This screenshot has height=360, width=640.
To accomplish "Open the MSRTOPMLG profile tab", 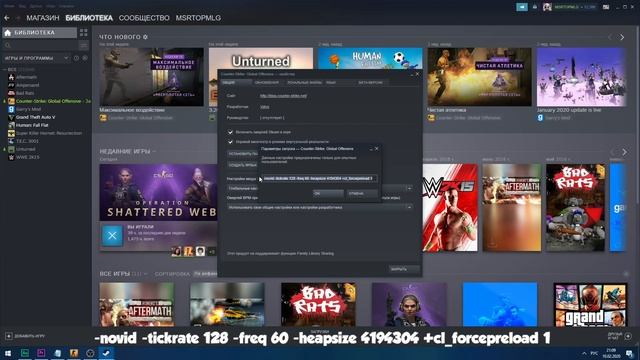I will point(198,18).
